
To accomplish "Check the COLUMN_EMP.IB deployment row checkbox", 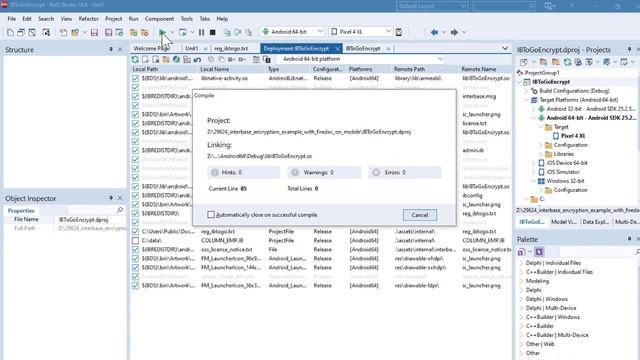I will [x=135, y=240].
